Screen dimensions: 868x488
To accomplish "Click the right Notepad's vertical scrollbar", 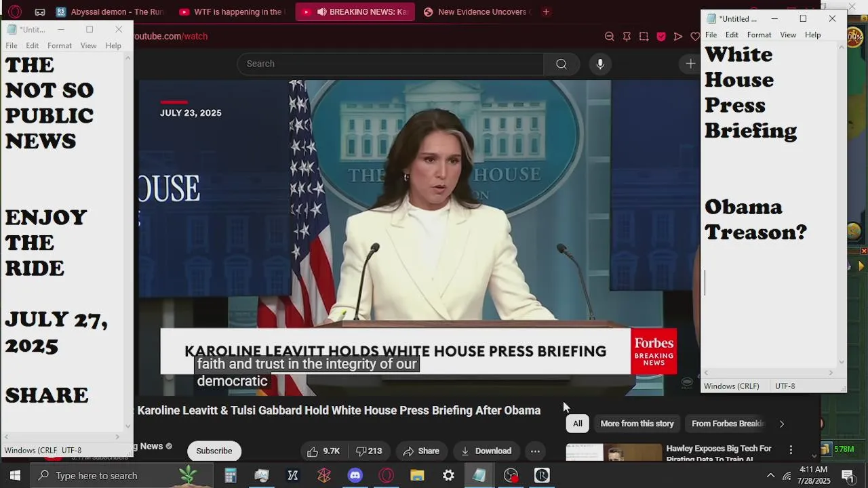I will coord(842,204).
